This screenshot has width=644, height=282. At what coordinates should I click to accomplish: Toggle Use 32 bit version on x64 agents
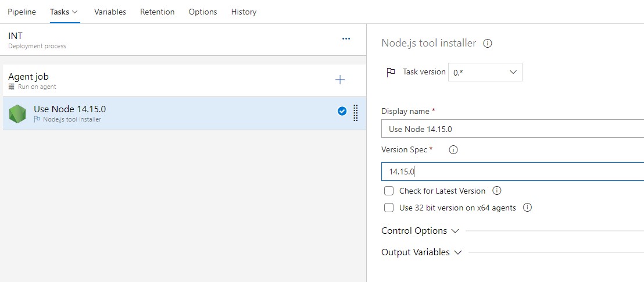tap(389, 208)
